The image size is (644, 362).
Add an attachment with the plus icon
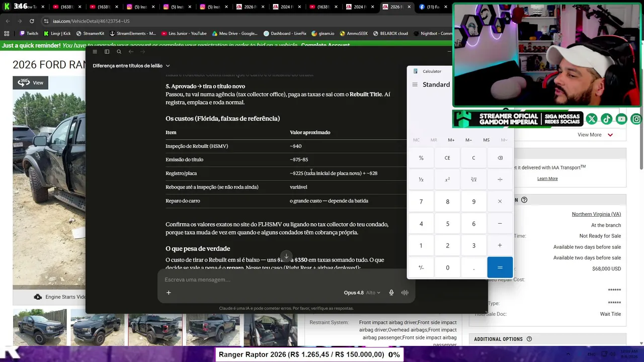point(169,293)
